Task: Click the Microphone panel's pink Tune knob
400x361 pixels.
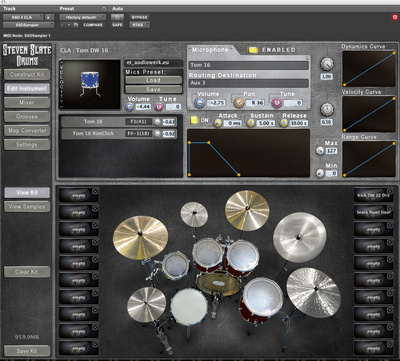Action: click(276, 103)
